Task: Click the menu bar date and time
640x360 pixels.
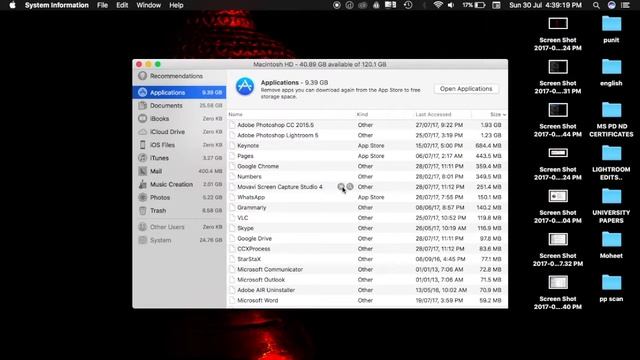Action: 545,5
